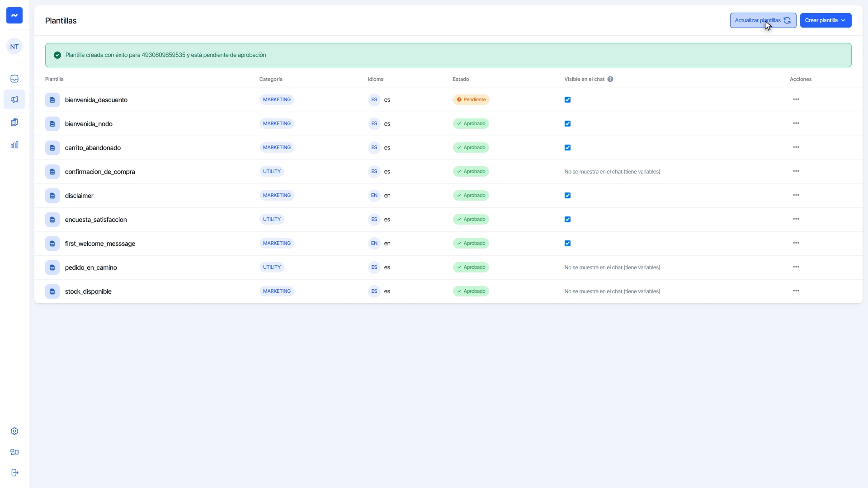Disable chat visibility for first_welcome_messsage

pos(567,244)
